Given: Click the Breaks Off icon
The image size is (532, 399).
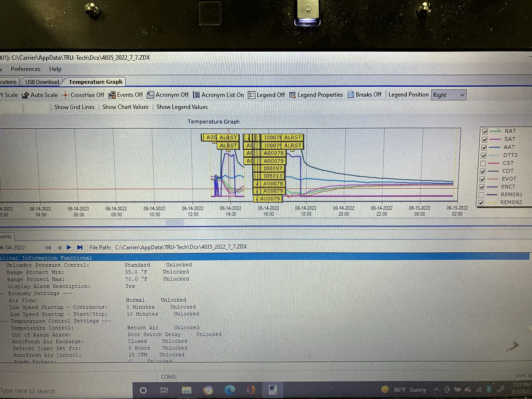Looking at the screenshot, I should click(351, 94).
